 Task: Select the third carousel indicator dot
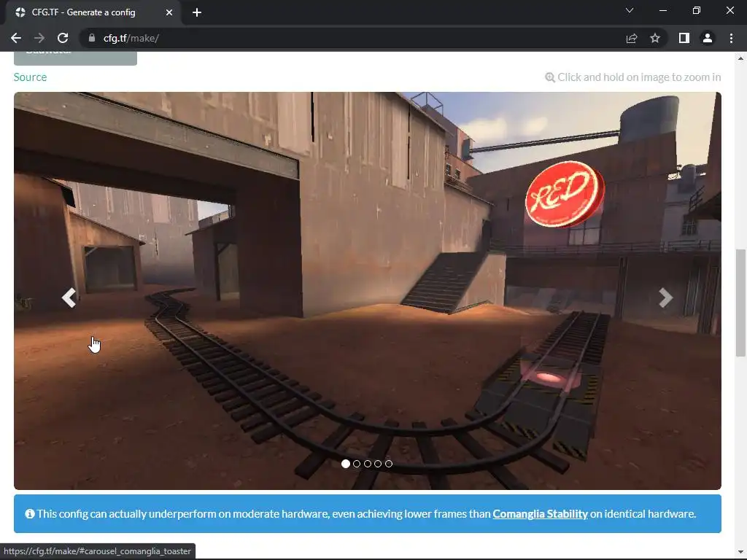point(368,464)
